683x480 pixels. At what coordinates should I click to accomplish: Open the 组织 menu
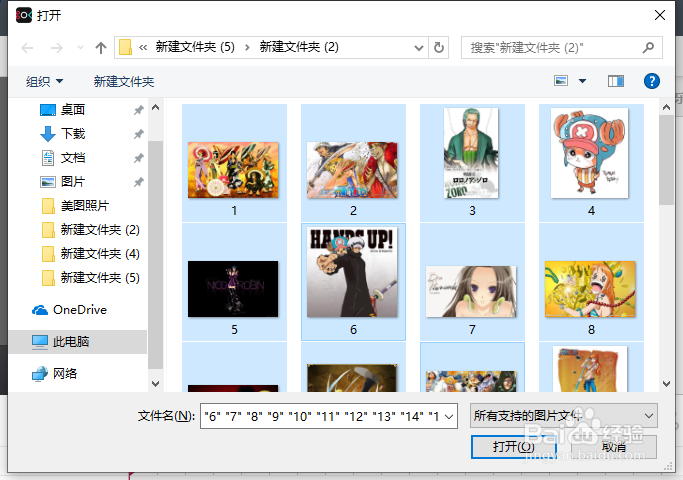pyautogui.click(x=44, y=81)
